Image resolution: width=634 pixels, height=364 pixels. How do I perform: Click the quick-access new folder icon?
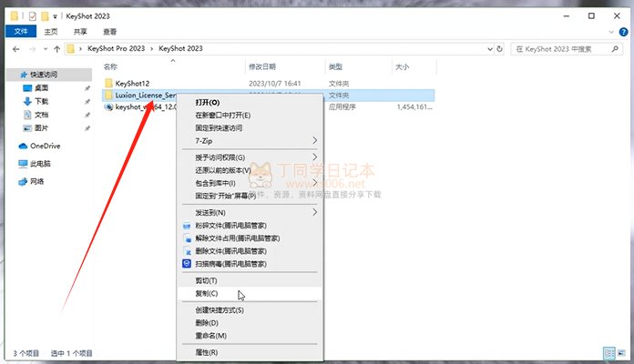pos(45,16)
